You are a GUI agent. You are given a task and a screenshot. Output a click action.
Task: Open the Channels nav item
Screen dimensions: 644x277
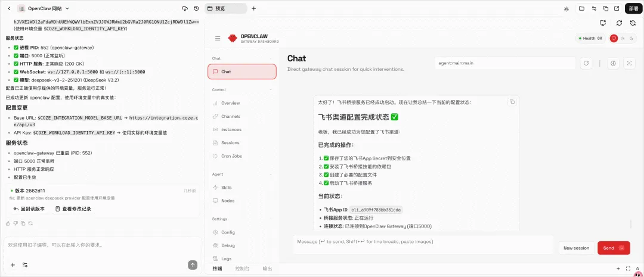pos(242,116)
